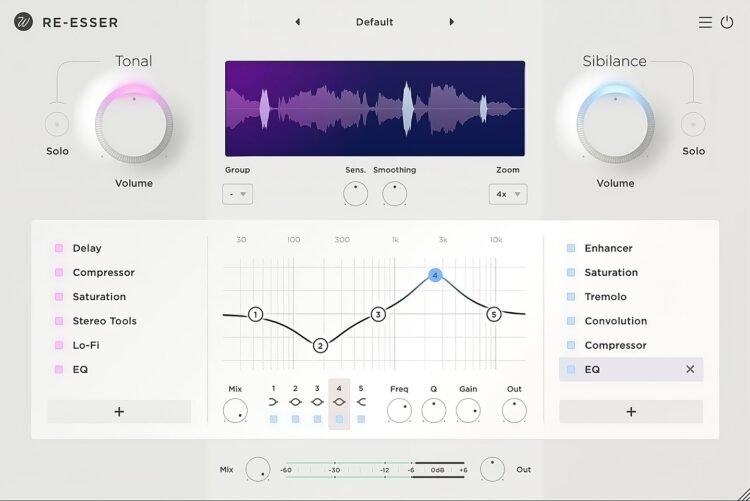Select the band 2 bell filter shape icon

click(x=295, y=402)
